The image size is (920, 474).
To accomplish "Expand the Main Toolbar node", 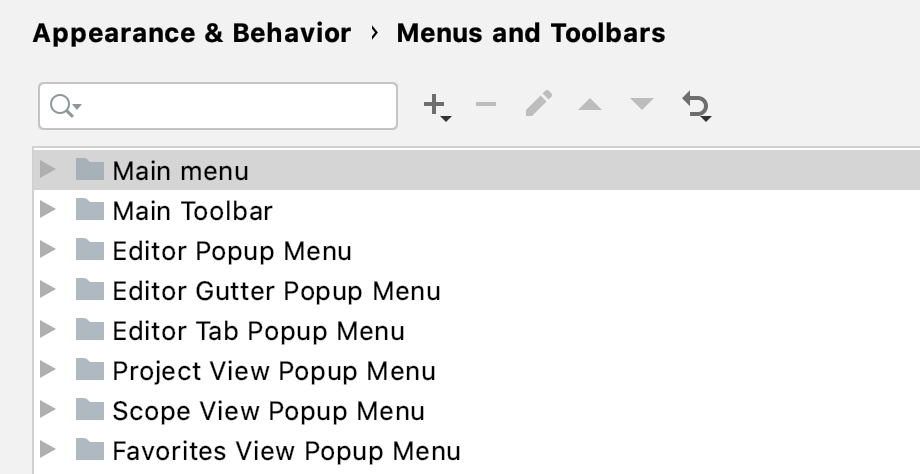I will click(48, 209).
